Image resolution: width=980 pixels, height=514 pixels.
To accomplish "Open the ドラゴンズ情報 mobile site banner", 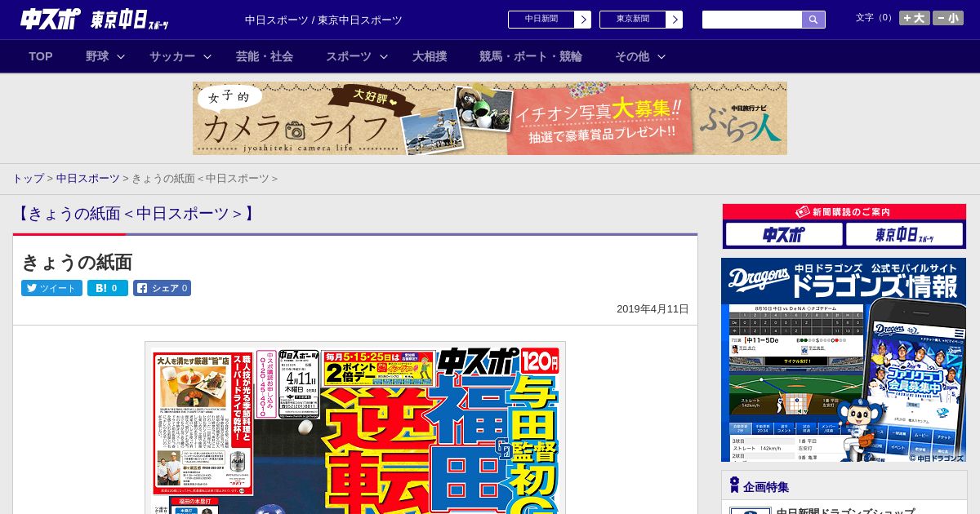I will (844, 360).
